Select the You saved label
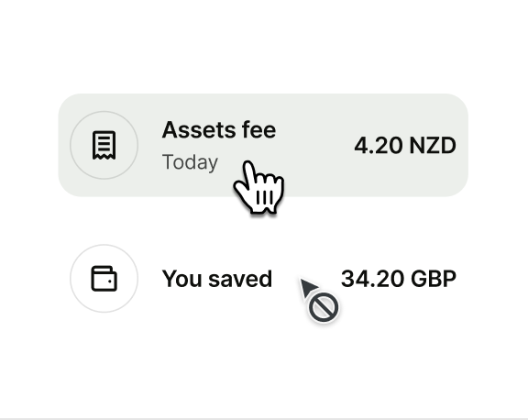Viewport: 528px width, 420px height. coord(217,279)
